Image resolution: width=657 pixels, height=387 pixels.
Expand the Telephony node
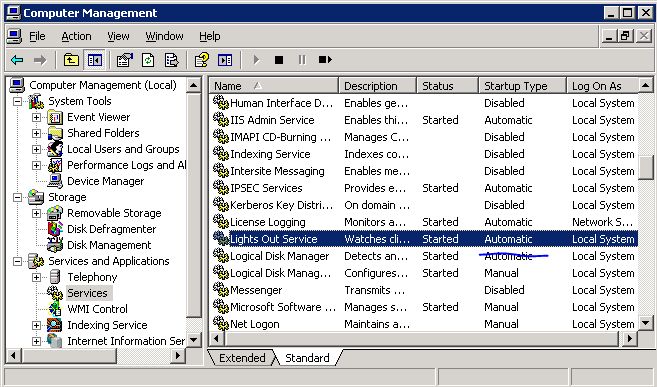36,277
